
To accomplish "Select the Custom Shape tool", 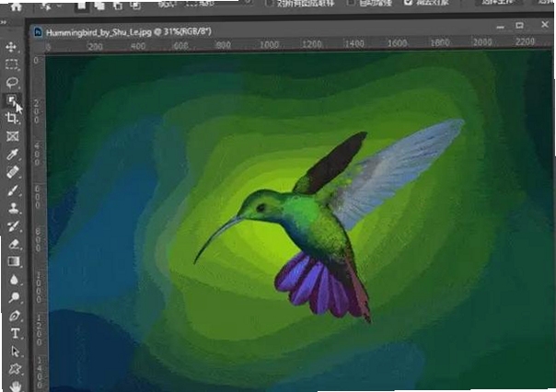I will (x=16, y=369).
